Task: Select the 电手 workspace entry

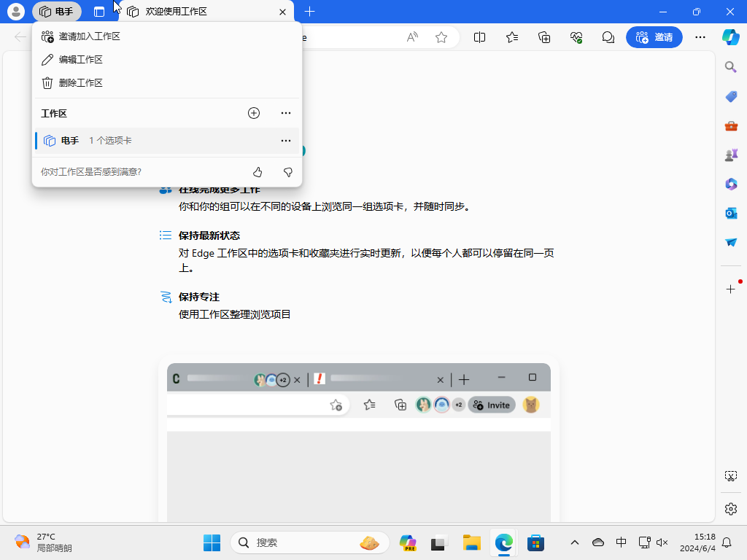Action: [109, 141]
